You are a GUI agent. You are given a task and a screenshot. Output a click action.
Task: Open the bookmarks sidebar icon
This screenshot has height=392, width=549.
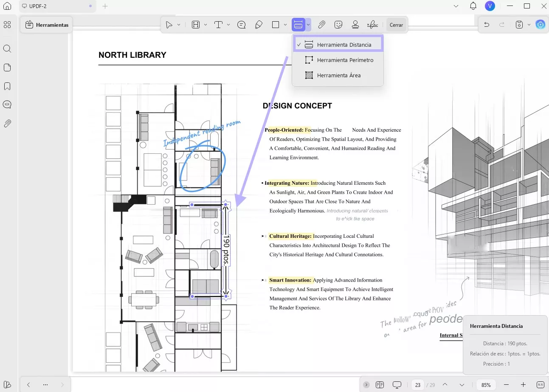coord(7,86)
